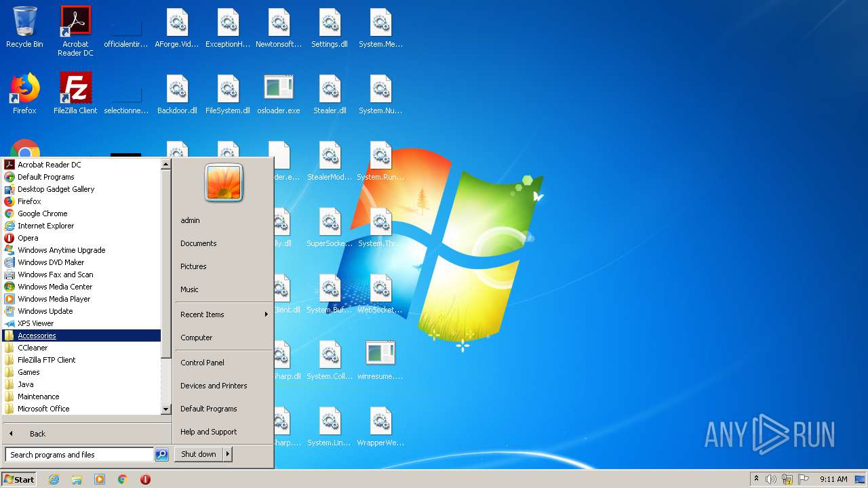Click the volume speaker tray icon

[771, 479]
